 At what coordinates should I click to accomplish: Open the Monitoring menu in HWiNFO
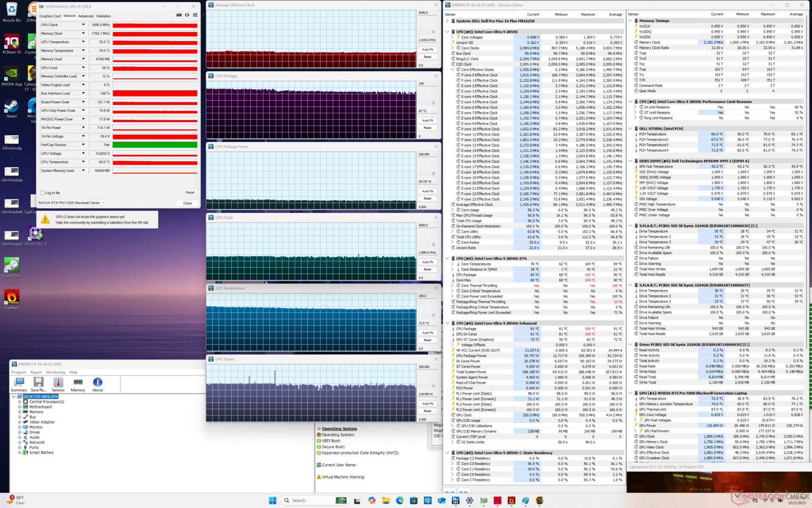tap(55, 373)
